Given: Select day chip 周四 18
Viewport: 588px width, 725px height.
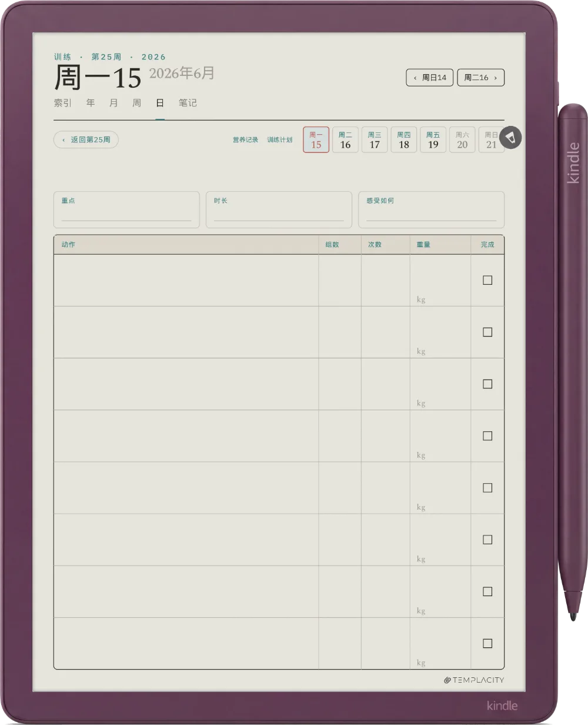Looking at the screenshot, I should click(404, 140).
